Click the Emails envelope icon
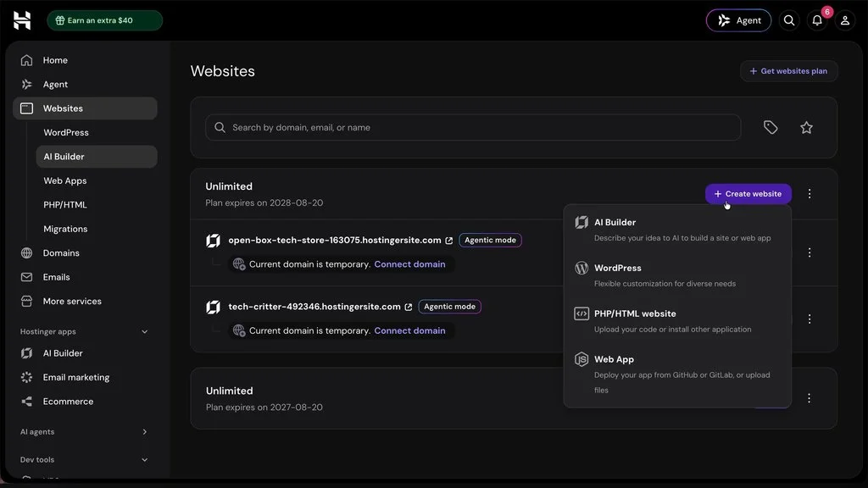The image size is (868, 488). pos(26,277)
